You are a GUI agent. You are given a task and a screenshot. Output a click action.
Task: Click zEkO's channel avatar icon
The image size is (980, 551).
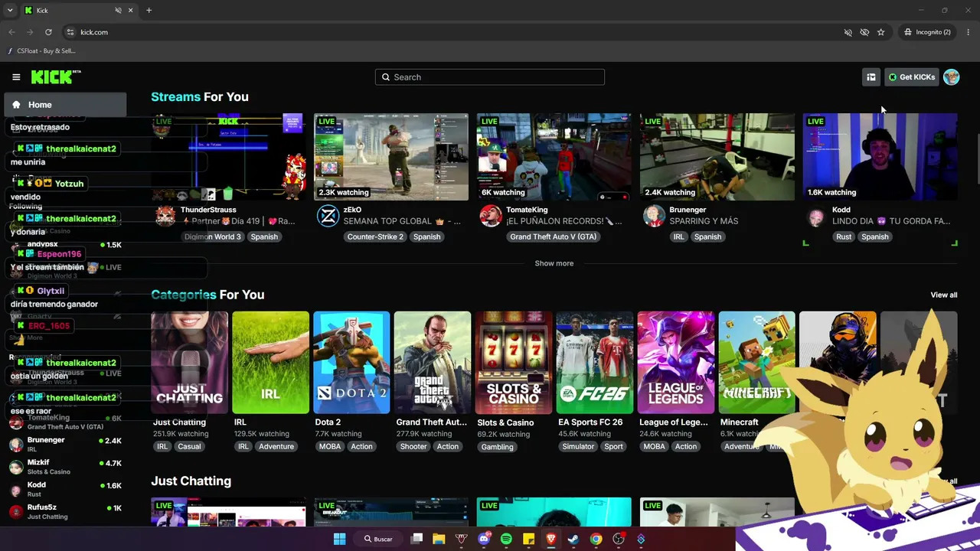tap(328, 216)
